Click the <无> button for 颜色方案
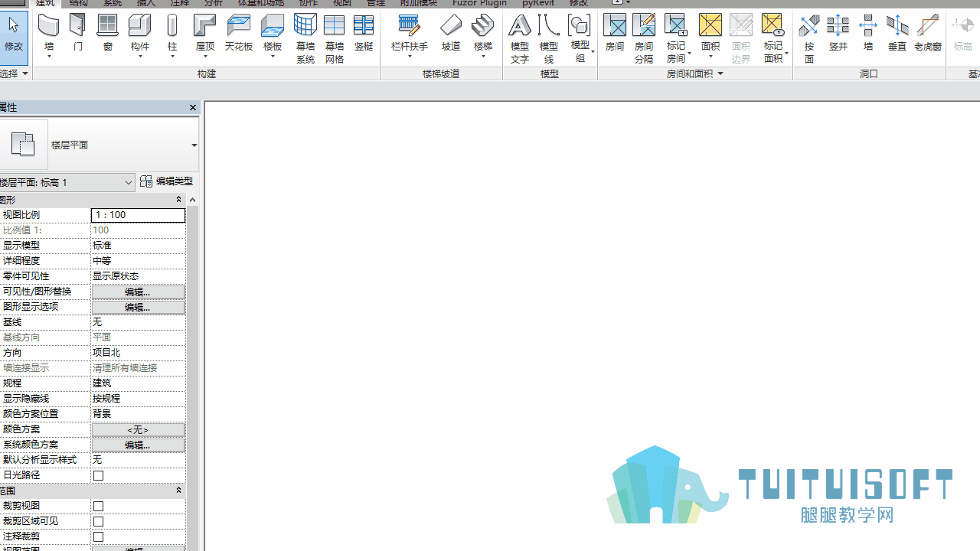This screenshot has width=980, height=551. click(x=138, y=429)
